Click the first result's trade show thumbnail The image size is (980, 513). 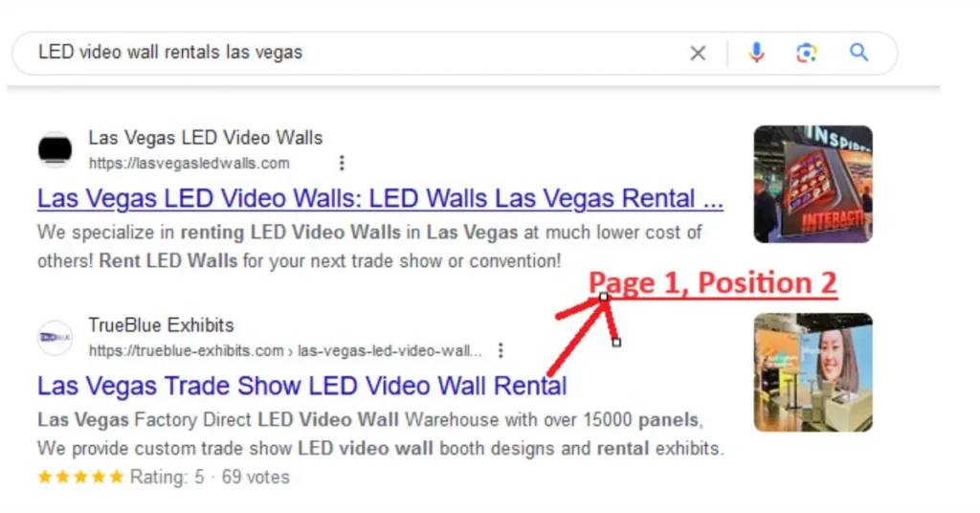[813, 185]
